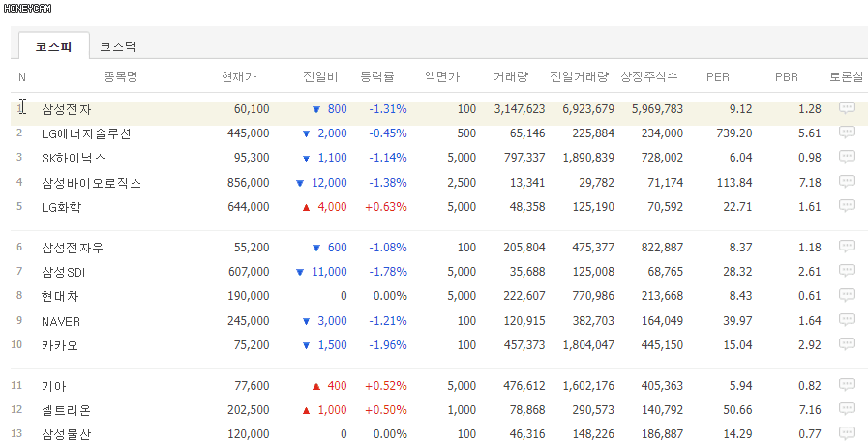
Task: Open the 삼성전자 stock link
Action: [x=66, y=109]
